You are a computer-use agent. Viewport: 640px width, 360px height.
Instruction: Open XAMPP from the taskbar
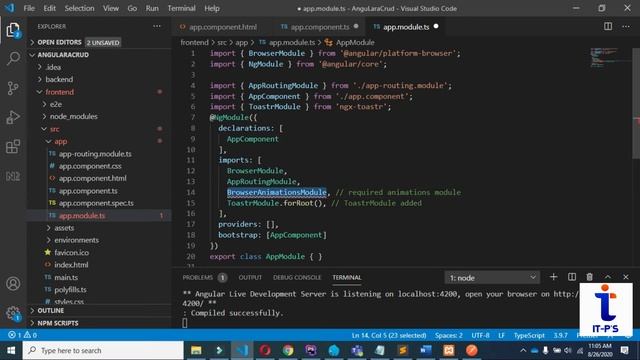[449, 350]
